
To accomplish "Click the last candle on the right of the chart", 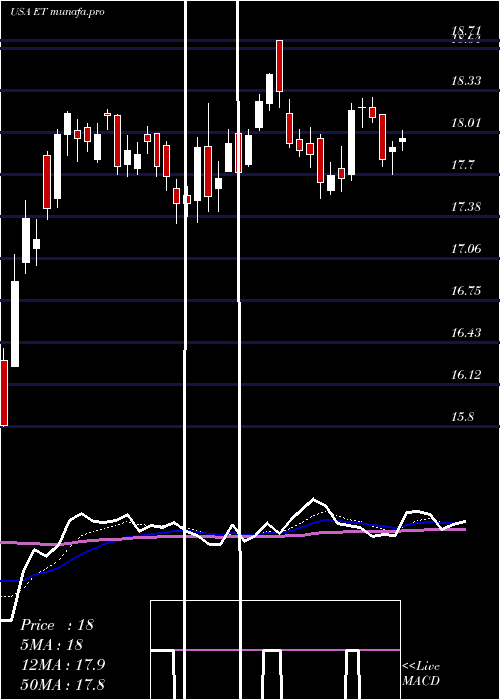I will coord(403,140).
